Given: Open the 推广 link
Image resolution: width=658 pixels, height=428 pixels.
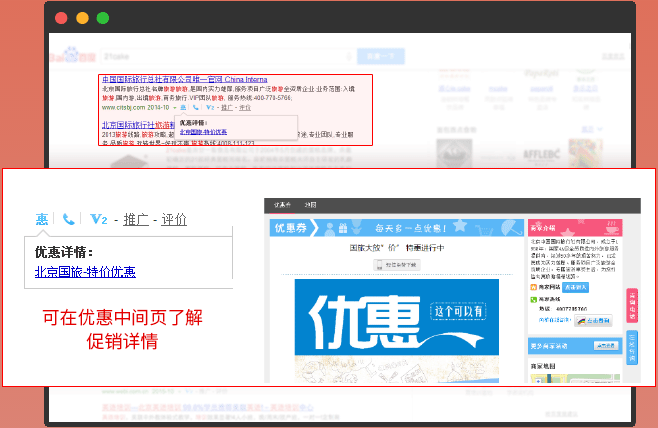Looking at the screenshot, I should [136, 220].
